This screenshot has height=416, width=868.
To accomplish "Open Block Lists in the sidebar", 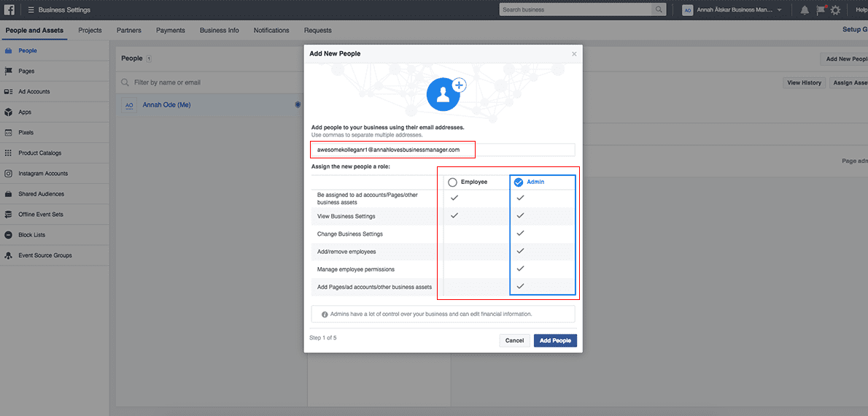I will (31, 235).
